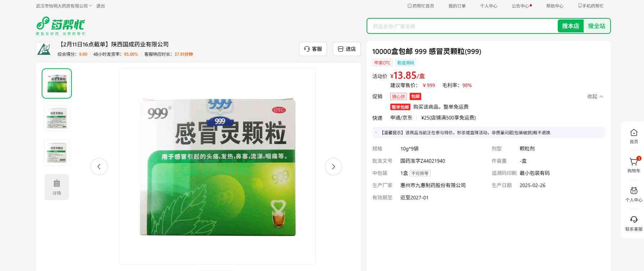Enter the shop via 进店 button
The image size is (644, 271).
point(346,49)
